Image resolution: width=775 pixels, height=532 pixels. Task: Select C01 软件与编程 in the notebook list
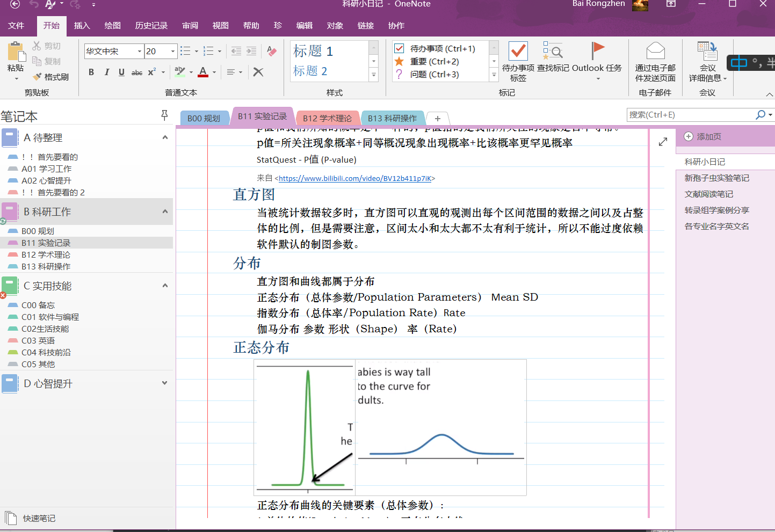click(x=50, y=317)
